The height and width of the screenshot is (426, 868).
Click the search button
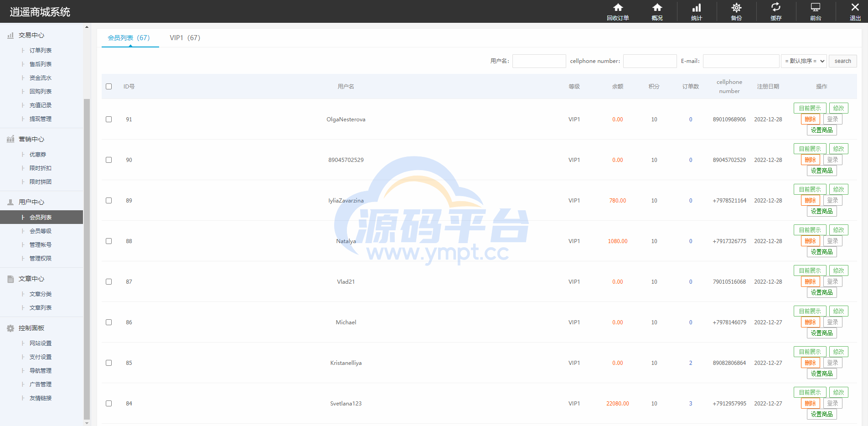[x=842, y=61]
